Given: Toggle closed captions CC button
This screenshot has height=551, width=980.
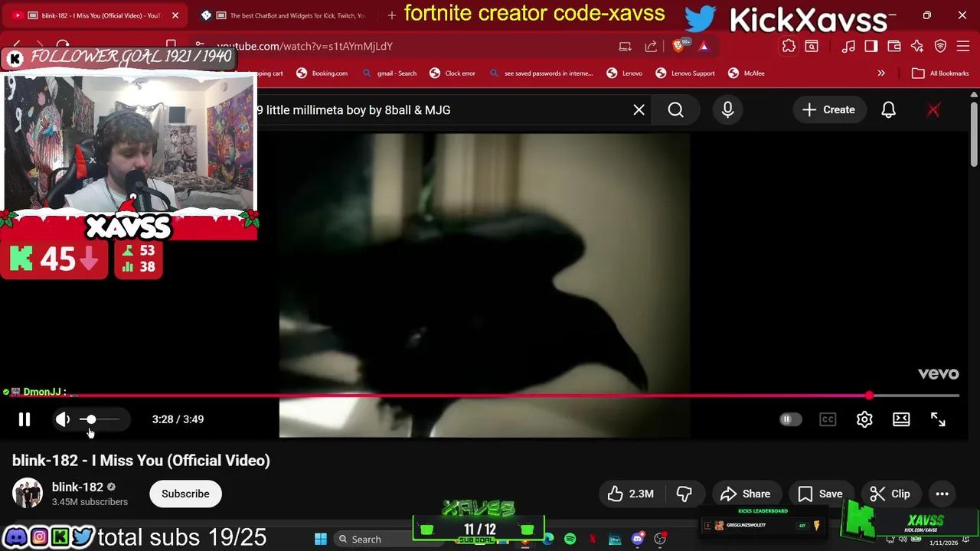Looking at the screenshot, I should coord(828,419).
